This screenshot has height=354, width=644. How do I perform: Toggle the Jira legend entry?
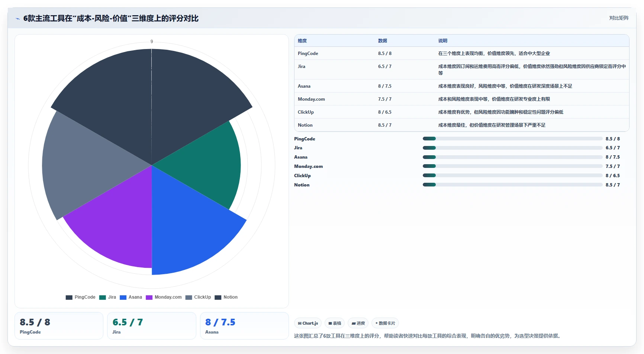(108, 297)
